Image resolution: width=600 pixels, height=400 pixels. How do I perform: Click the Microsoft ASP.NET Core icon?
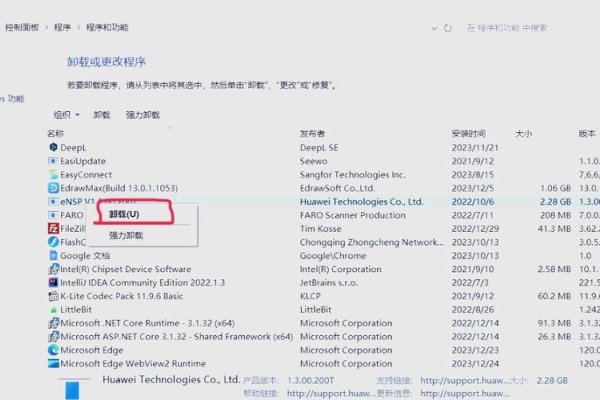click(x=53, y=336)
